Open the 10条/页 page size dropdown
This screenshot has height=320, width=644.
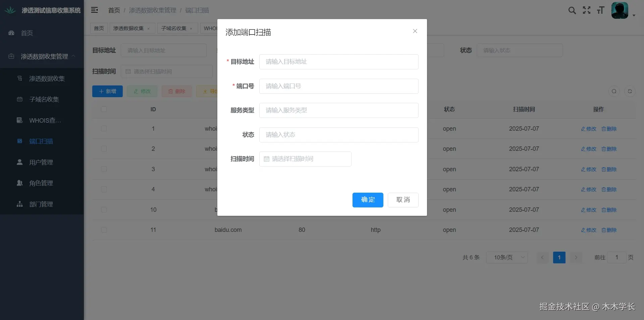[507, 257]
